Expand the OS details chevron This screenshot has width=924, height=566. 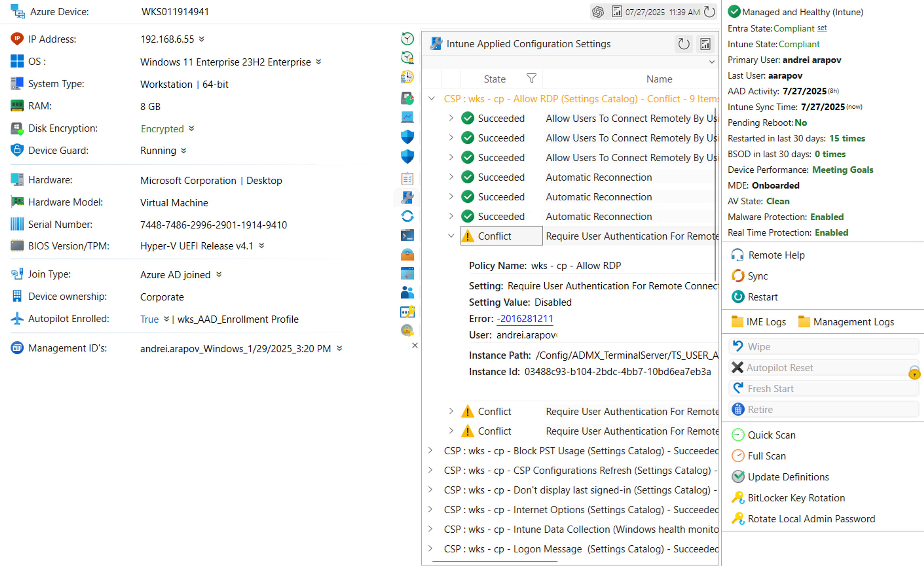point(318,62)
